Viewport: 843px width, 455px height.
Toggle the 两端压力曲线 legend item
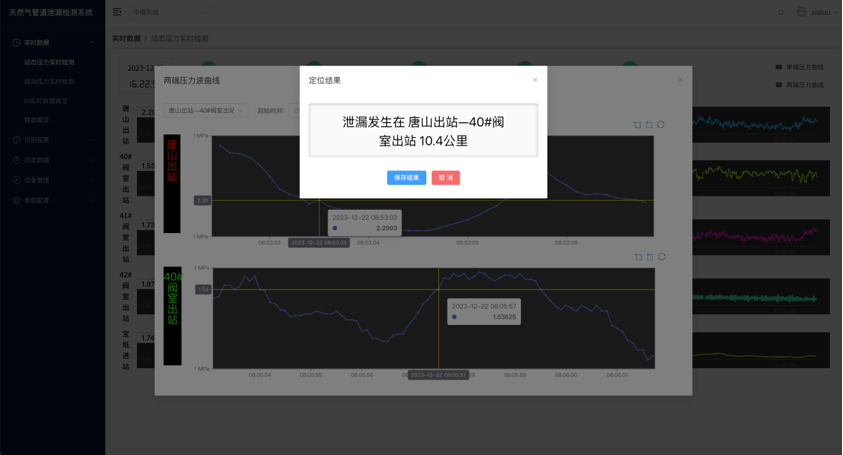point(800,85)
